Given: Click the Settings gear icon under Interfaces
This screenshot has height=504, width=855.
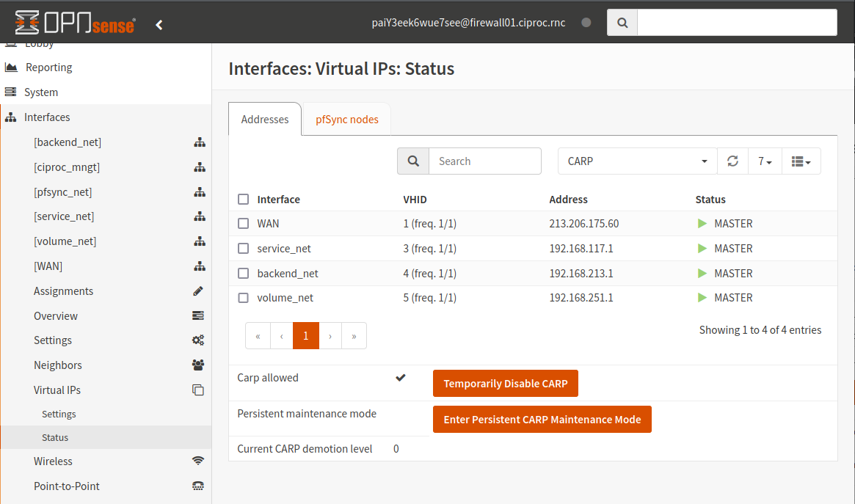Looking at the screenshot, I should (198, 340).
